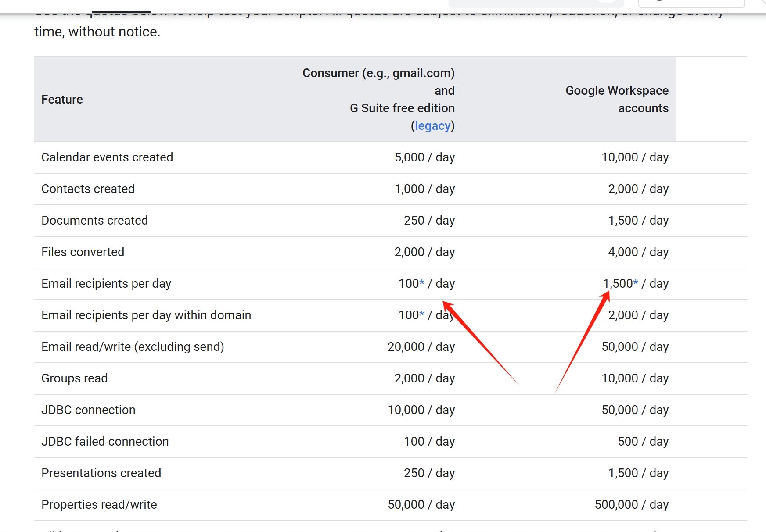Select the "4,000 / day" Files converted Workspace value
This screenshot has height=532, width=766.
coord(638,252)
